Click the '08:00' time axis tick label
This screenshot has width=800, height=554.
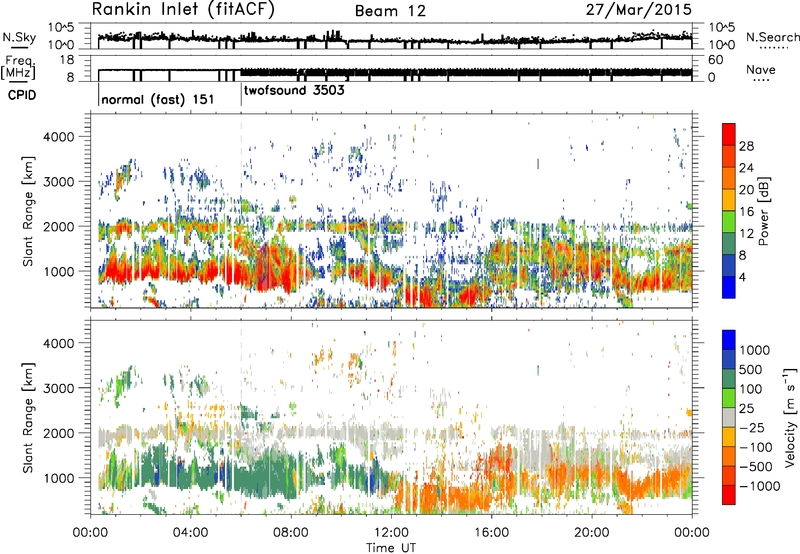291,533
